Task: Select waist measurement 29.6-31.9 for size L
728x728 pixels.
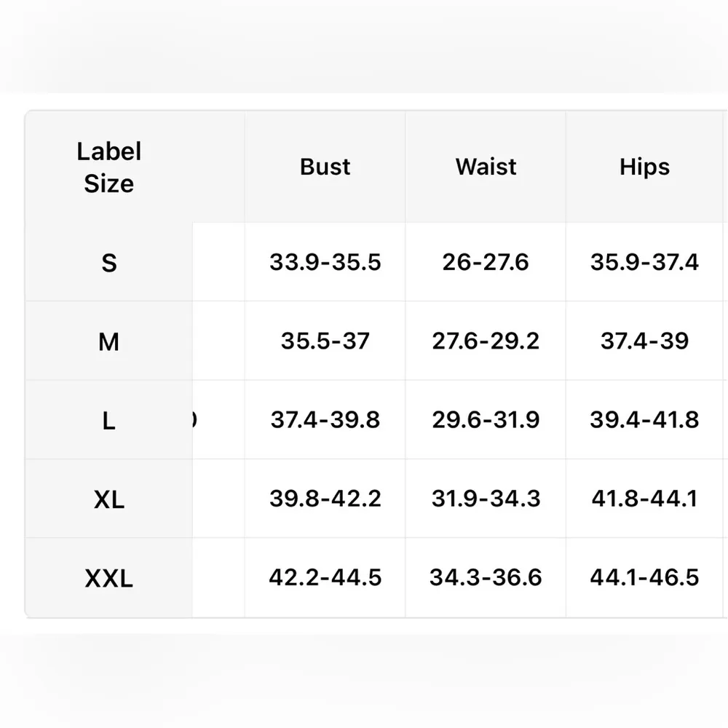Action: [486, 420]
